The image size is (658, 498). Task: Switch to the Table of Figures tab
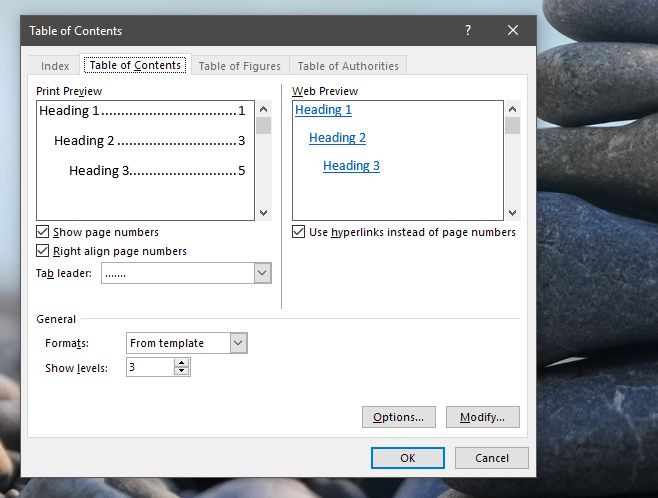click(x=240, y=66)
